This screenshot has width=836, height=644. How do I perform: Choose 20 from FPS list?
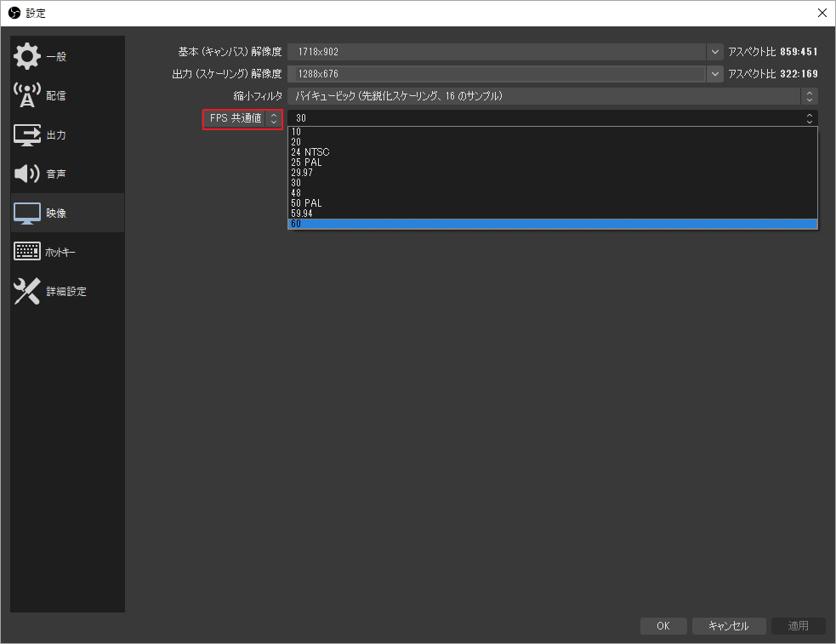pyautogui.click(x=552, y=142)
